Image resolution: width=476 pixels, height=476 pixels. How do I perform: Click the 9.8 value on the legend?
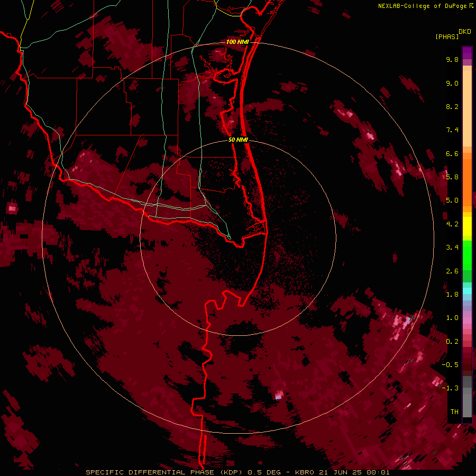coord(452,59)
